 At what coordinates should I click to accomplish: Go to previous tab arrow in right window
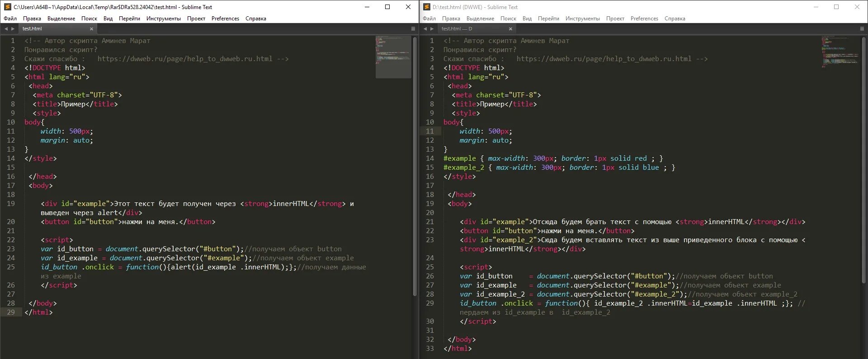pos(425,29)
